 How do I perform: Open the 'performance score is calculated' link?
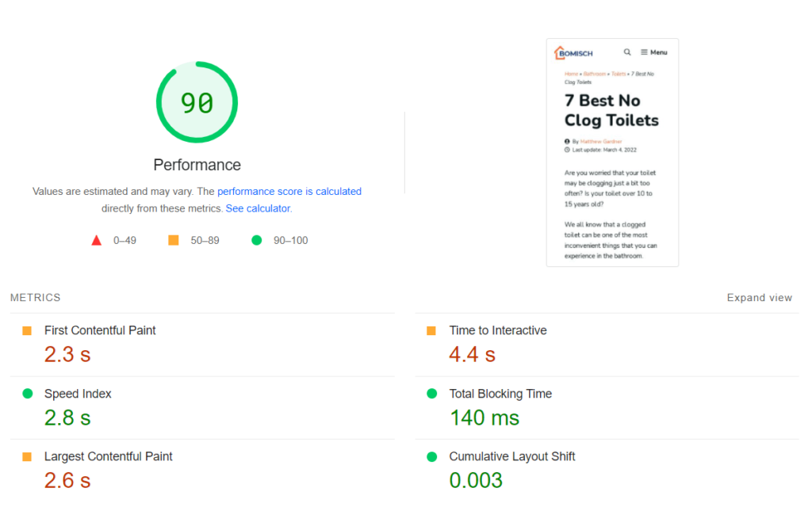(289, 191)
